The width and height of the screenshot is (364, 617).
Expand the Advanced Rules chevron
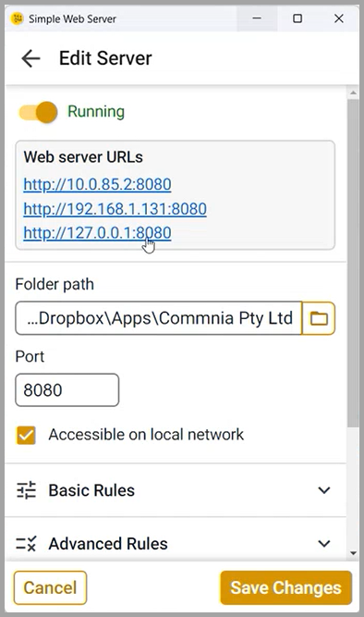click(x=324, y=543)
